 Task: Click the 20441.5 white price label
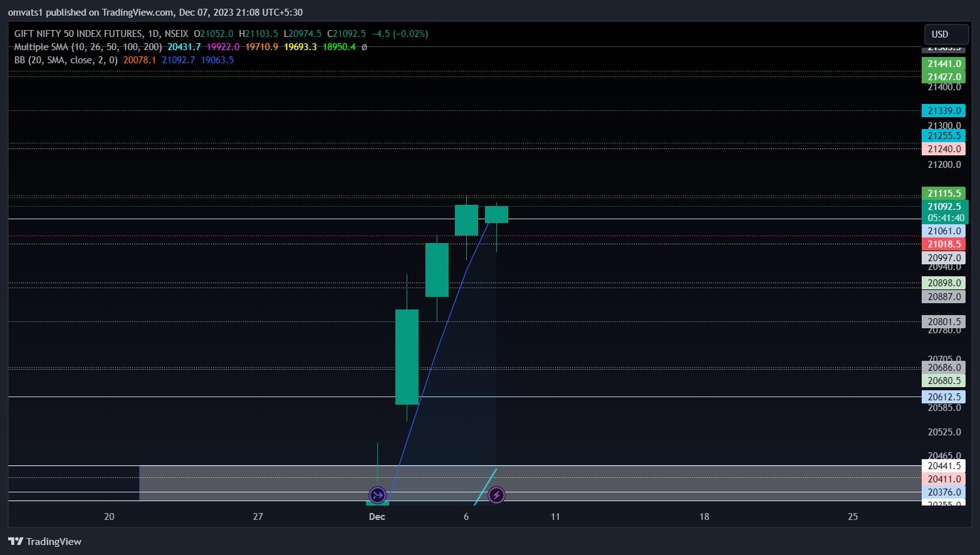pos(944,466)
